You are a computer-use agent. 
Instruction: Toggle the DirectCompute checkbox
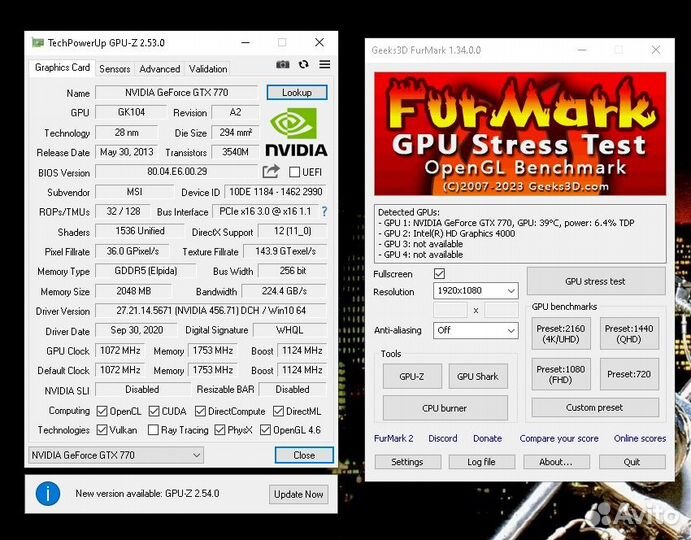200,411
